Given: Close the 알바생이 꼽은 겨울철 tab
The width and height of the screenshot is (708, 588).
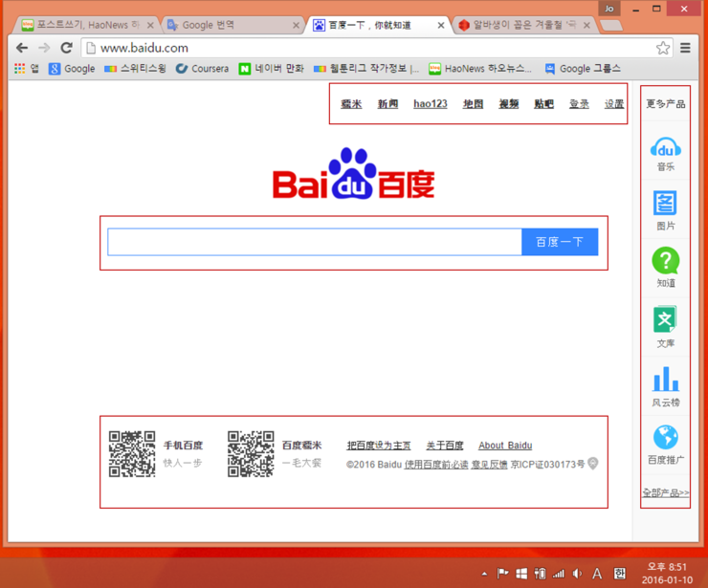Looking at the screenshot, I should pyautogui.click(x=586, y=25).
